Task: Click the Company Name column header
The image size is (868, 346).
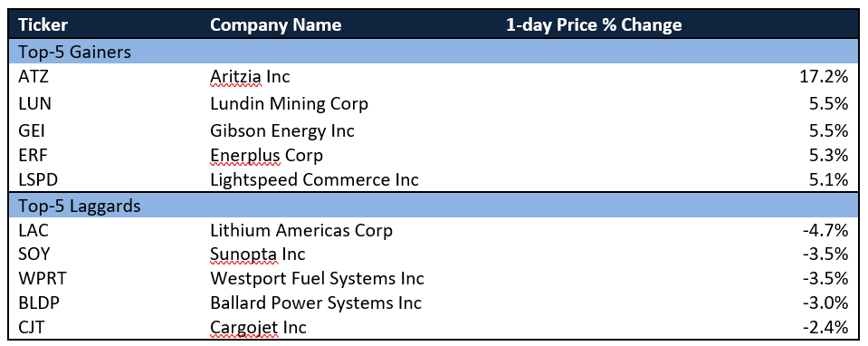Action: [x=276, y=25]
